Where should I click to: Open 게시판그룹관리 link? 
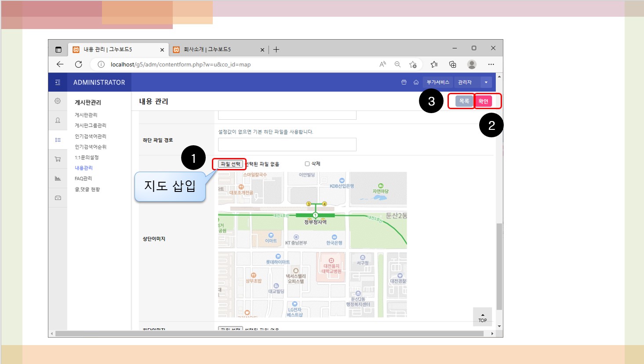91,125
